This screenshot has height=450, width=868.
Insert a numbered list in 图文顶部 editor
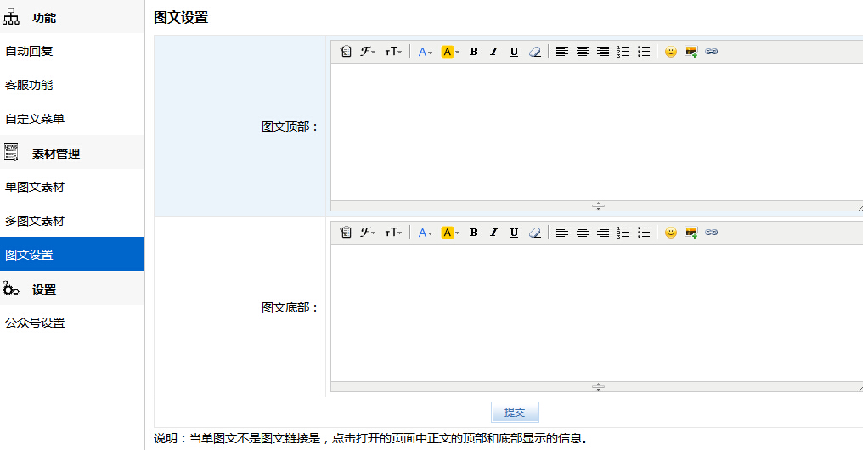tap(623, 52)
